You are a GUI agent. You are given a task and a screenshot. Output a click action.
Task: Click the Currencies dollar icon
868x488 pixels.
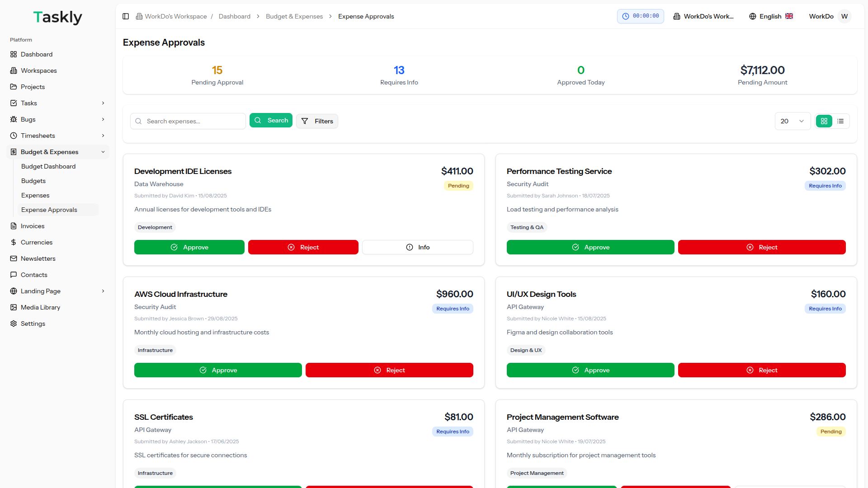pos(14,242)
